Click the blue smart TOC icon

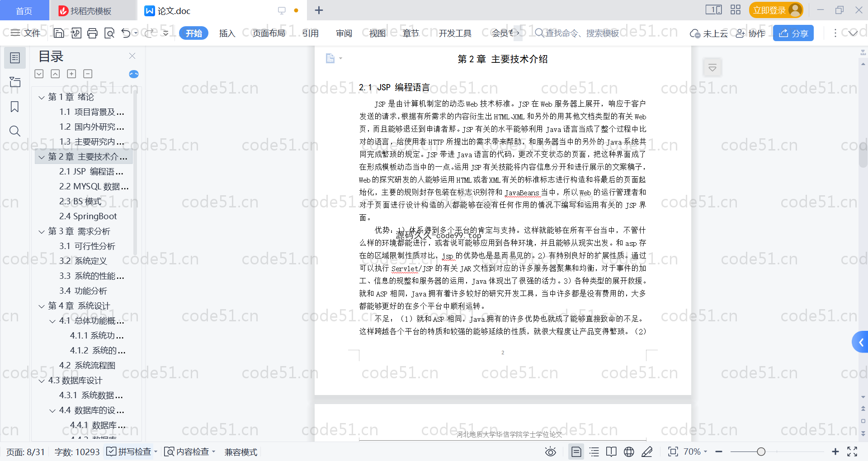tap(134, 74)
